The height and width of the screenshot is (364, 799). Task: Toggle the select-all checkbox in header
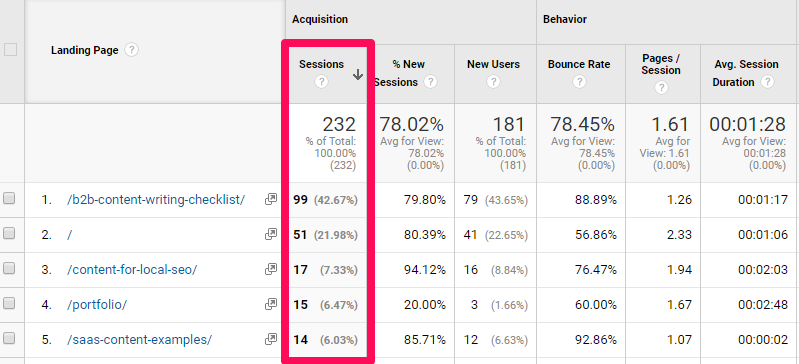pyautogui.click(x=10, y=50)
